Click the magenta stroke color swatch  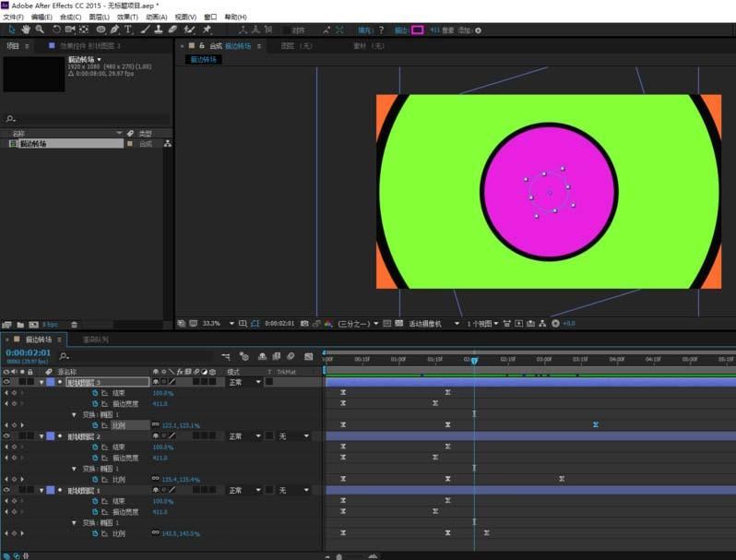[x=417, y=30]
